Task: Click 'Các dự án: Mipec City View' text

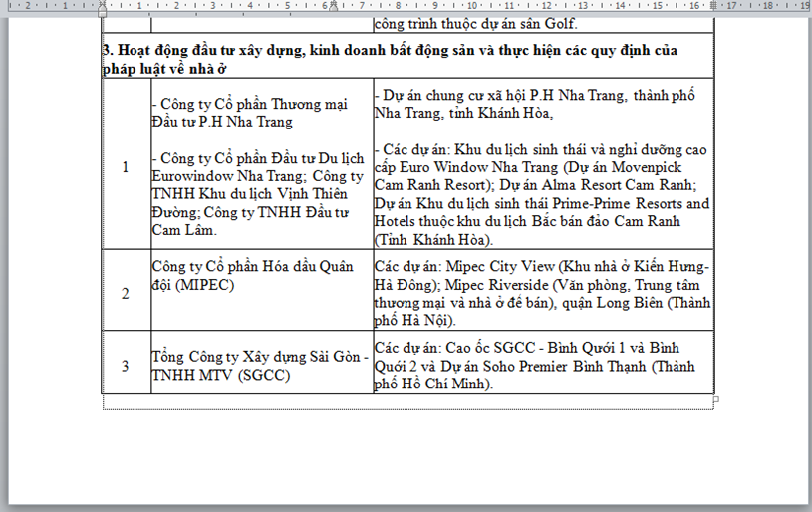Action: pyautogui.click(x=464, y=267)
